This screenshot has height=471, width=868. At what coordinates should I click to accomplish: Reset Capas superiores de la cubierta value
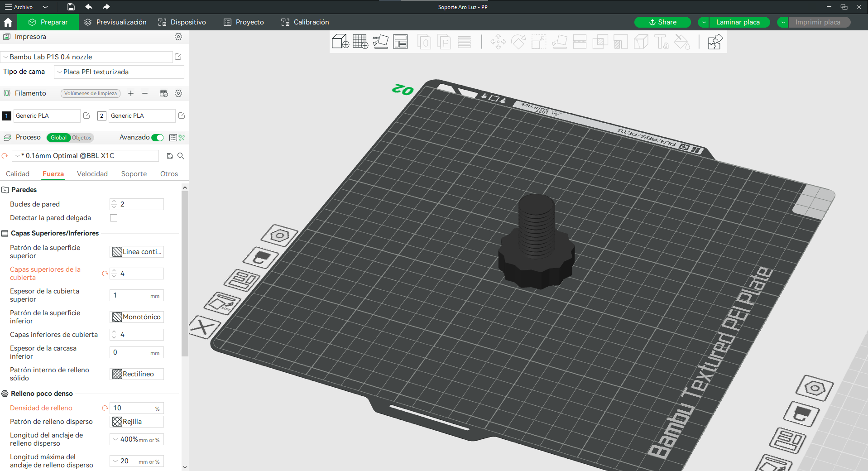(105, 274)
